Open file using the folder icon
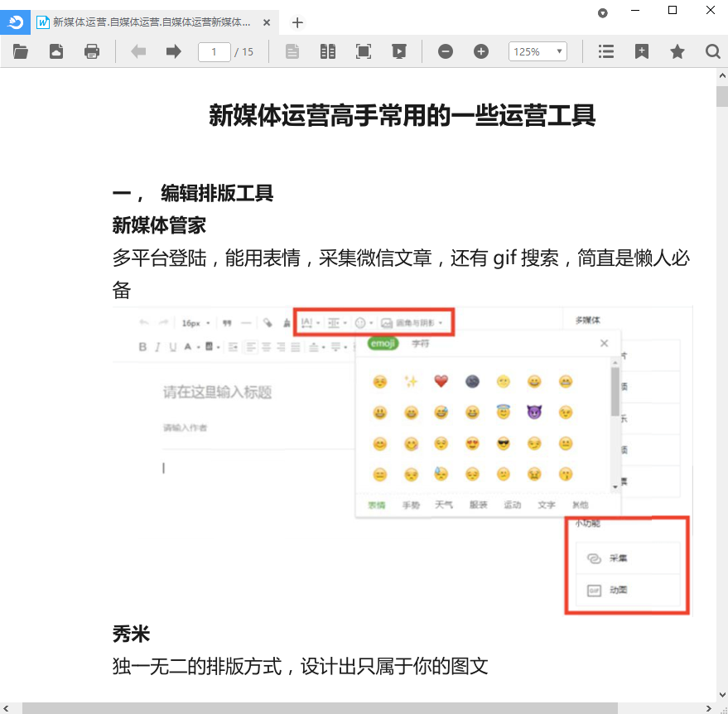The image size is (728, 714). pyautogui.click(x=21, y=51)
